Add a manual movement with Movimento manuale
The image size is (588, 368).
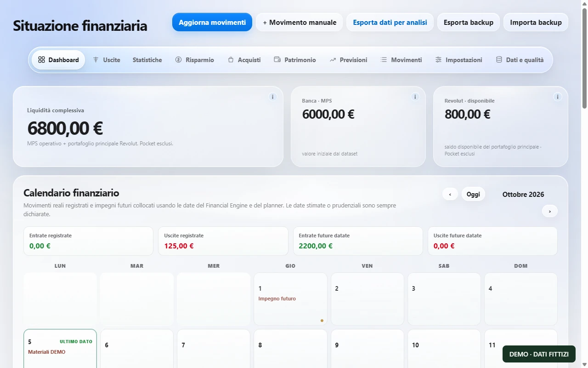(300, 22)
